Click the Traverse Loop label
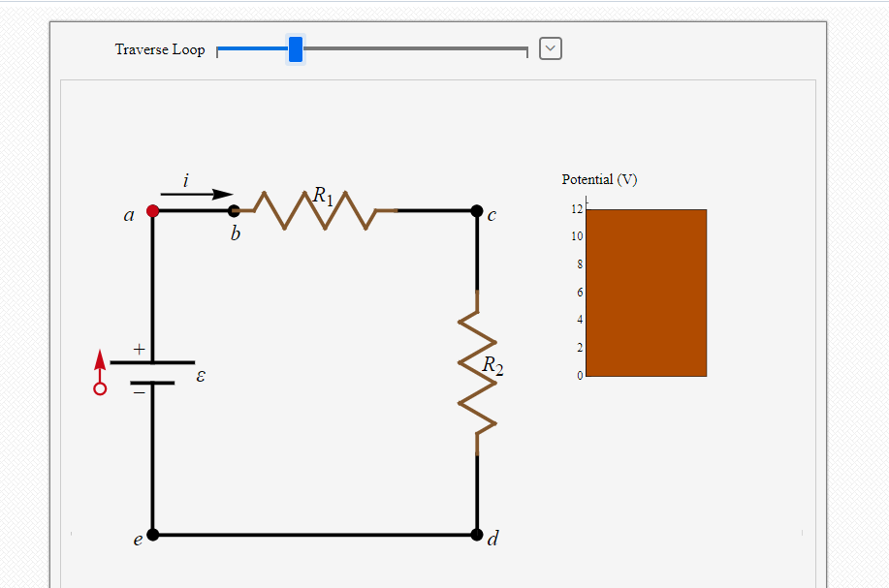889x588 pixels. [160, 49]
